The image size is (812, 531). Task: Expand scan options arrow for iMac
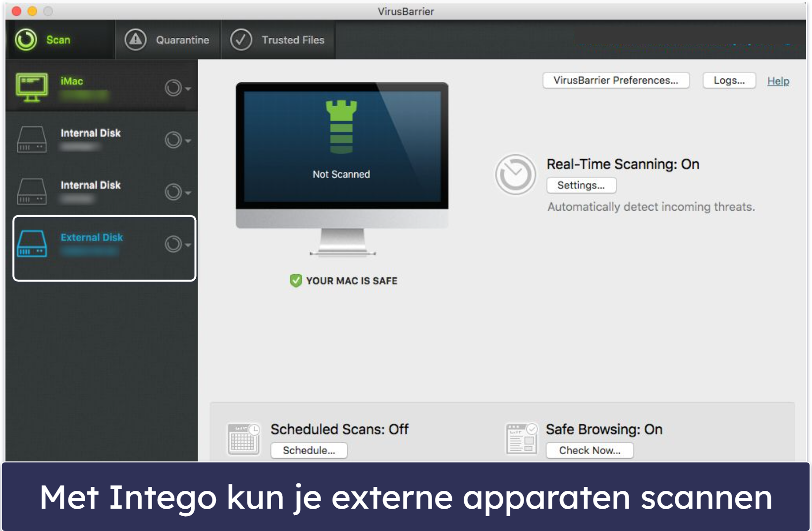click(188, 89)
